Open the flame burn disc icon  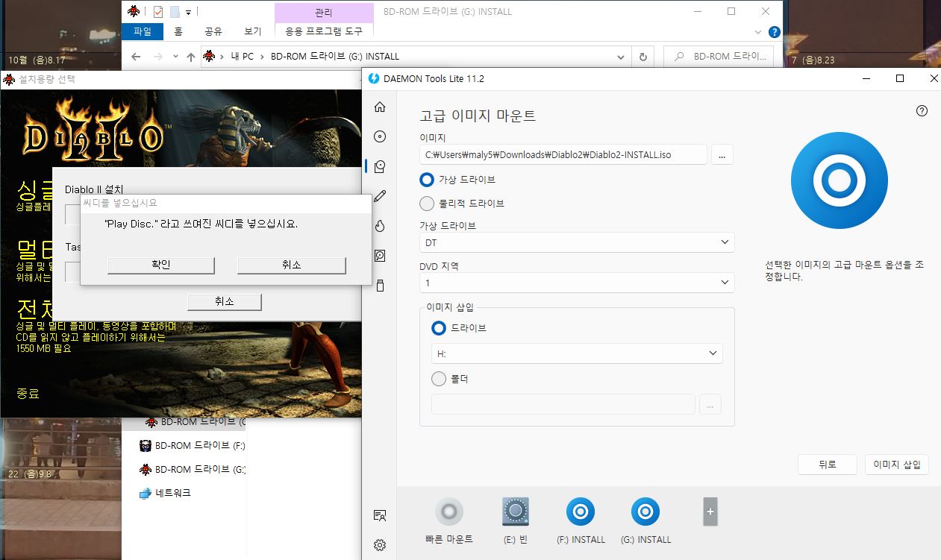click(x=380, y=226)
